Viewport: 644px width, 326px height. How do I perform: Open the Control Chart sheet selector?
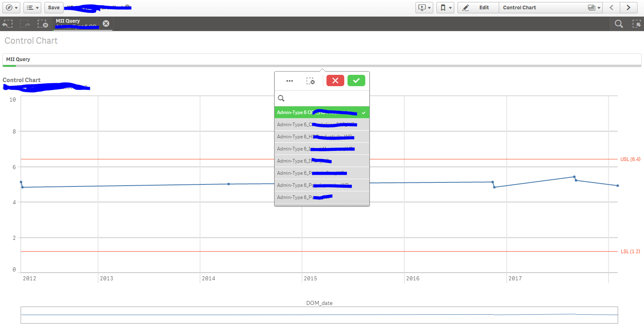551,8
